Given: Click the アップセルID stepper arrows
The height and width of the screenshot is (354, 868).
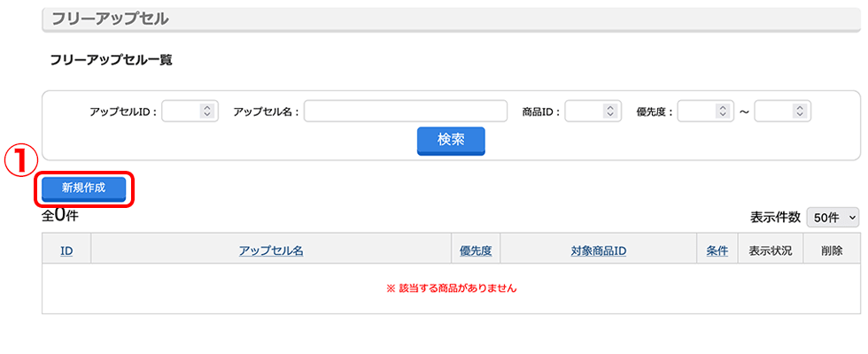Looking at the screenshot, I should [x=207, y=112].
